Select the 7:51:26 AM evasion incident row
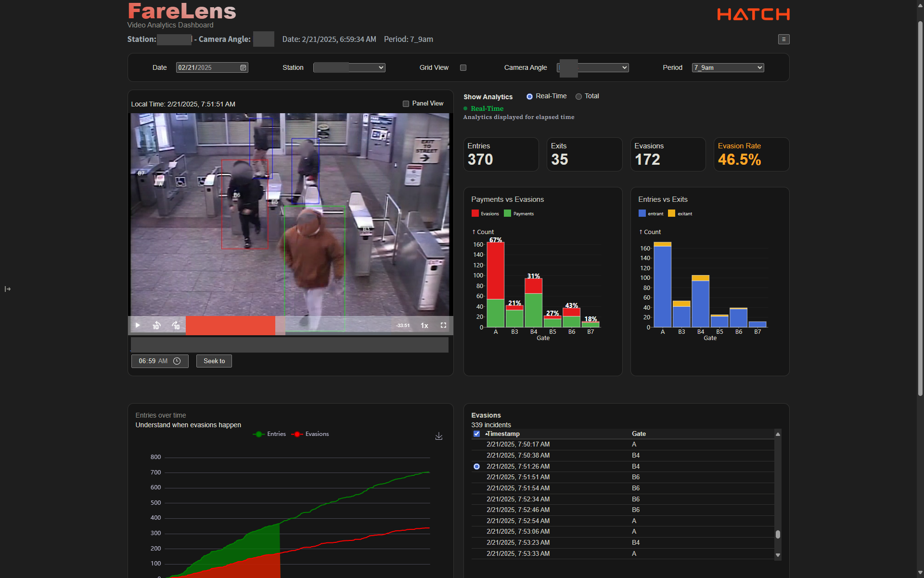The width and height of the screenshot is (924, 578). (x=518, y=466)
